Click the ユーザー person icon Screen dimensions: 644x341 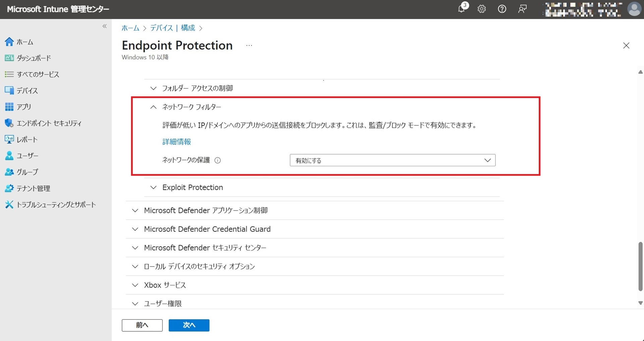(x=9, y=156)
